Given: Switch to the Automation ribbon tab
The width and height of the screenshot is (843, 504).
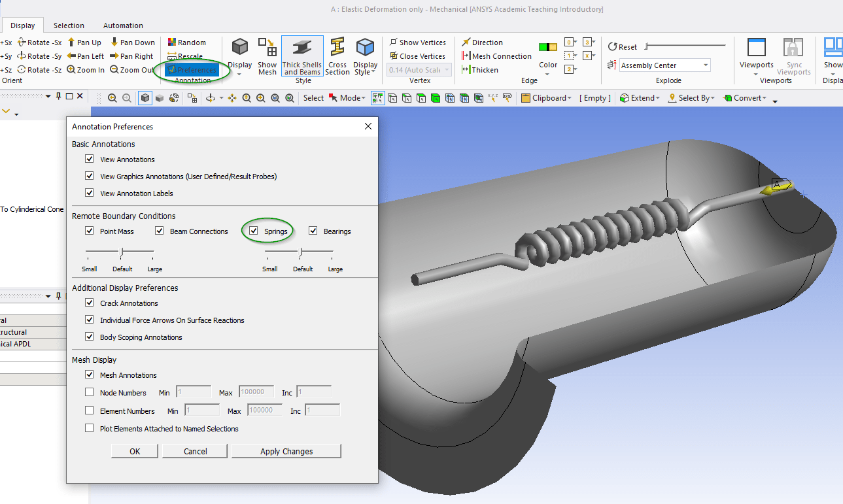Looking at the screenshot, I should pyautogui.click(x=123, y=25).
